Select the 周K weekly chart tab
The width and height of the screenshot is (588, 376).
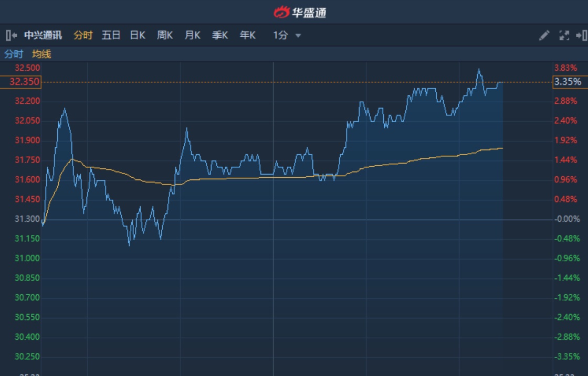click(165, 35)
